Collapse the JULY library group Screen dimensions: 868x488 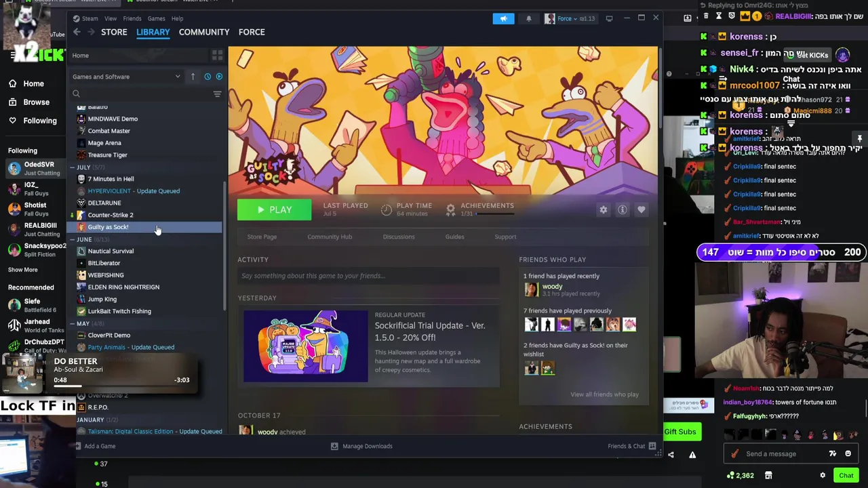(73, 167)
